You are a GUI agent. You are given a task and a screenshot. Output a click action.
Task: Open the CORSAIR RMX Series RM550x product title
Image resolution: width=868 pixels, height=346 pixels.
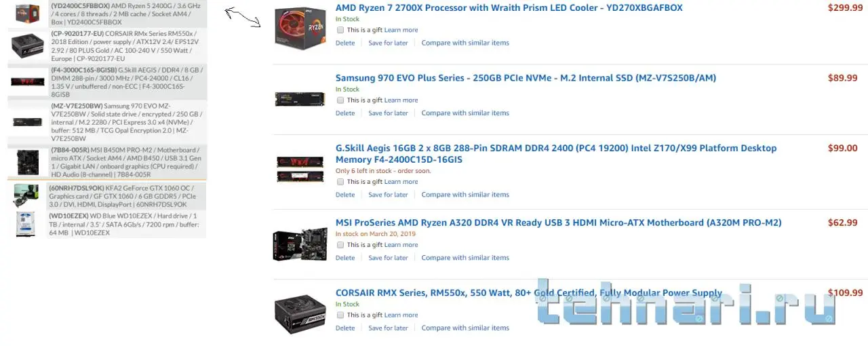529,293
